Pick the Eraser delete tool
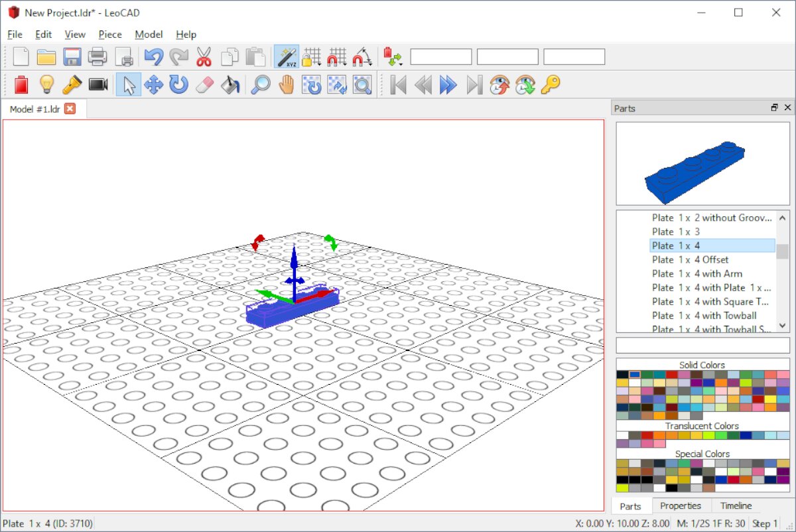Image resolution: width=796 pixels, height=532 pixels. pos(205,85)
